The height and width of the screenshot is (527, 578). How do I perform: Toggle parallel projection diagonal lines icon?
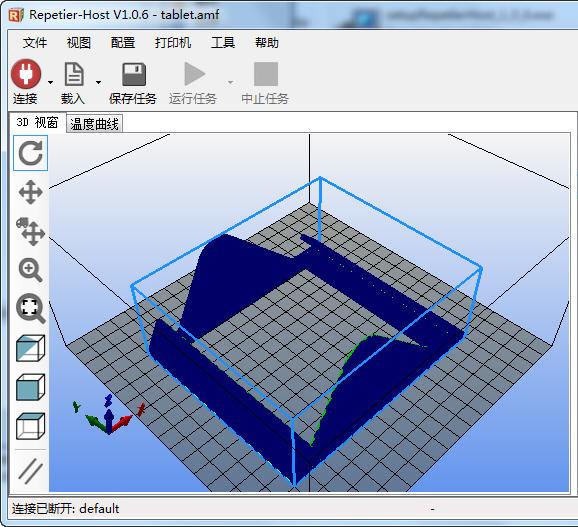click(x=31, y=471)
